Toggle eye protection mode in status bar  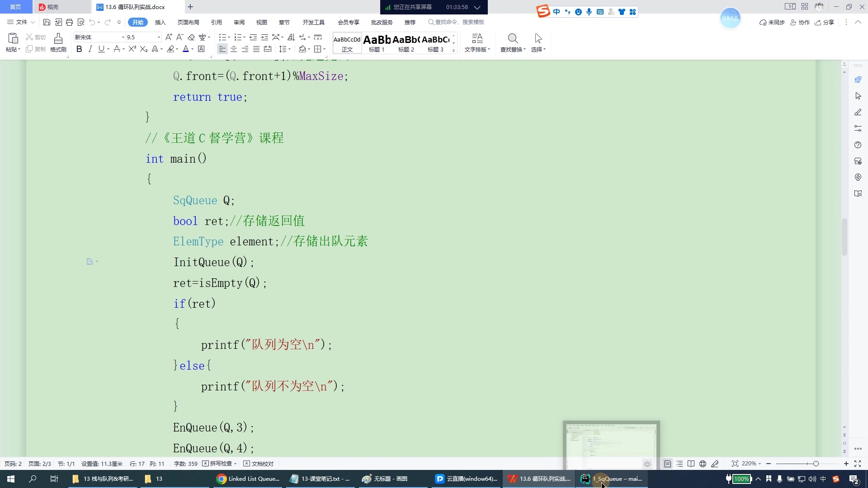tap(647, 464)
